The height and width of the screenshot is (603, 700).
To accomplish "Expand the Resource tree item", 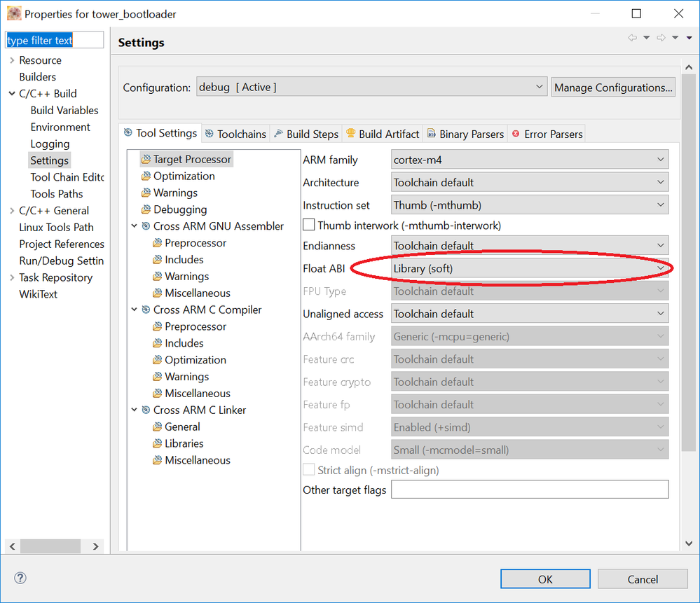I will tap(12, 60).
